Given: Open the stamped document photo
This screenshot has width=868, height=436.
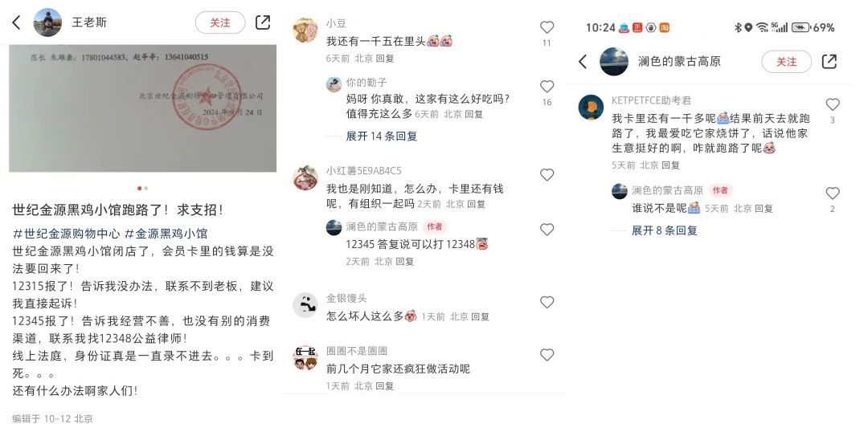Looking at the screenshot, I should pos(143,108).
